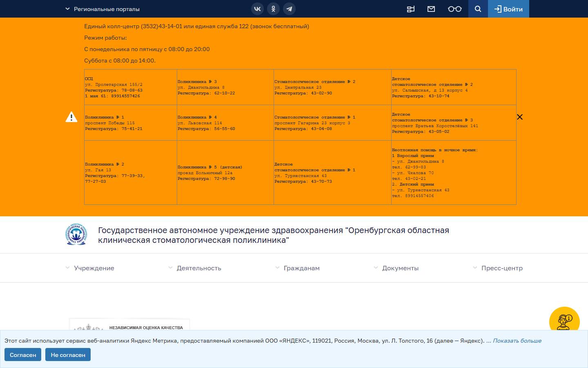Select the Поликлиника № 2 cell
This screenshot has height=368, width=588.
[x=131, y=173]
